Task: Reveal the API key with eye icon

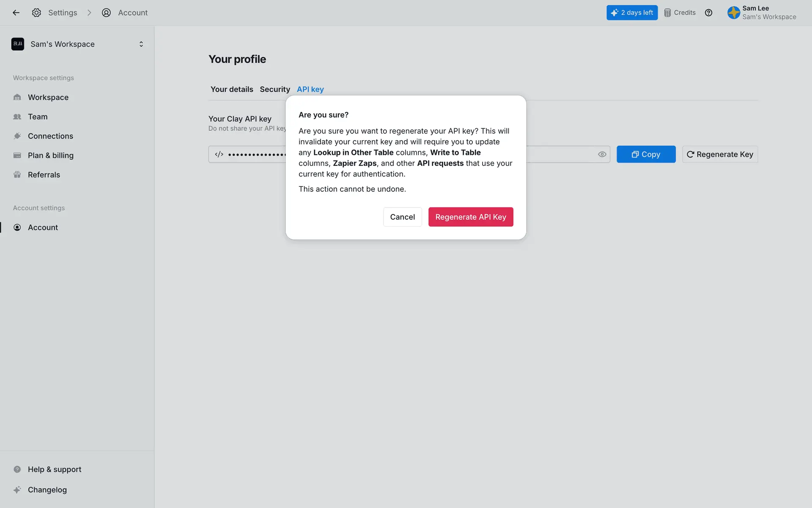Action: (x=602, y=155)
